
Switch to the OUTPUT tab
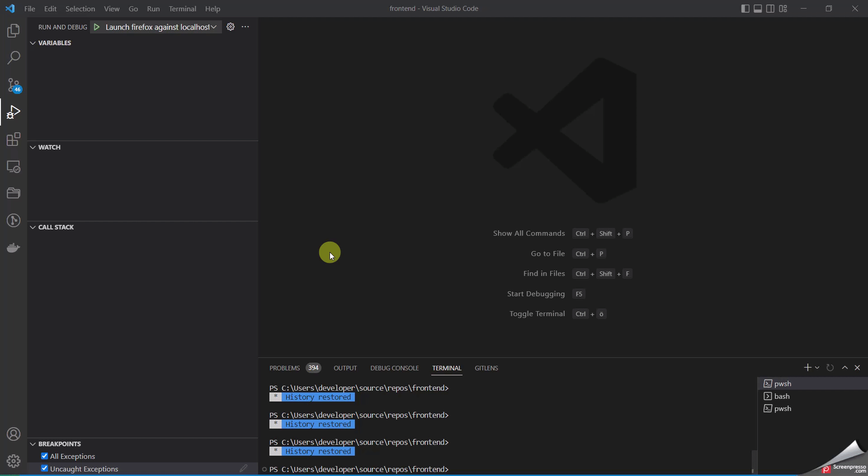click(x=345, y=368)
